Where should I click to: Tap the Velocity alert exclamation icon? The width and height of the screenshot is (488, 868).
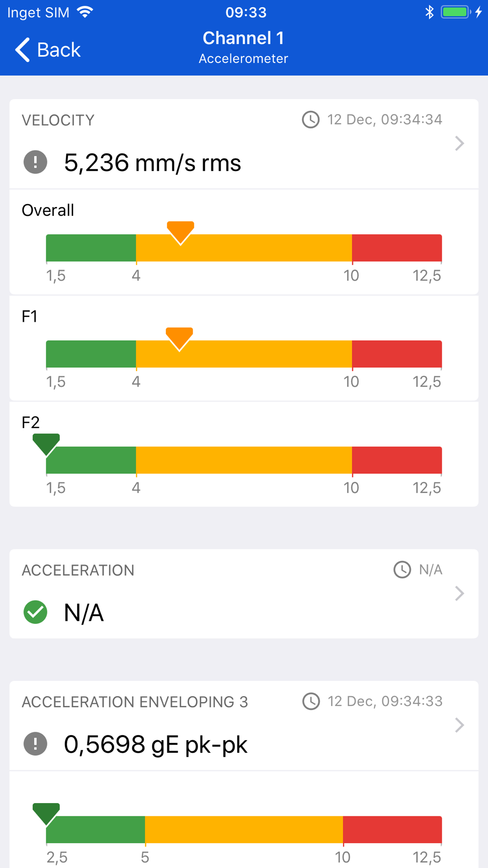[35, 162]
